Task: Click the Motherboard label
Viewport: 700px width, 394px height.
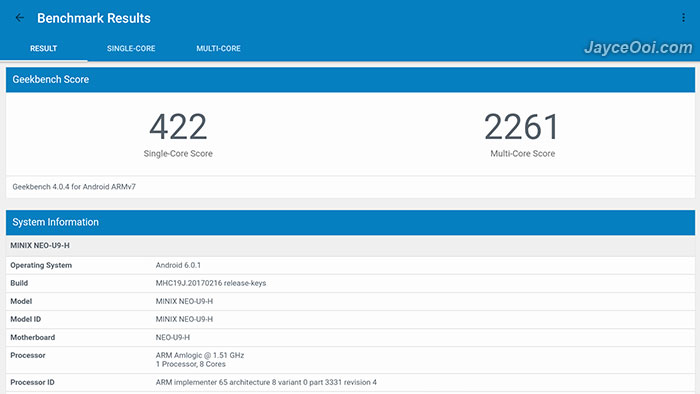Action: pos(33,337)
